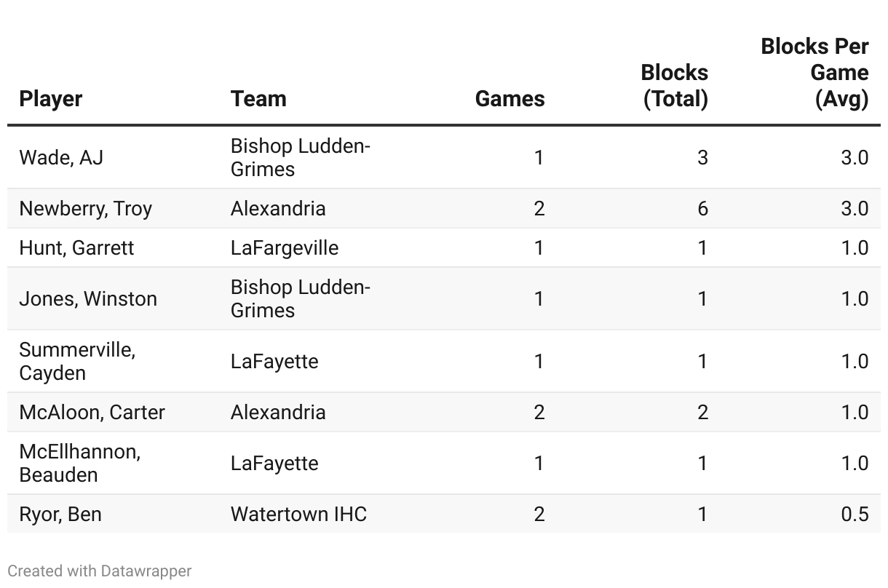The width and height of the screenshot is (888, 588).
Task: Click the Ryor, Ben player name
Action: [60, 514]
